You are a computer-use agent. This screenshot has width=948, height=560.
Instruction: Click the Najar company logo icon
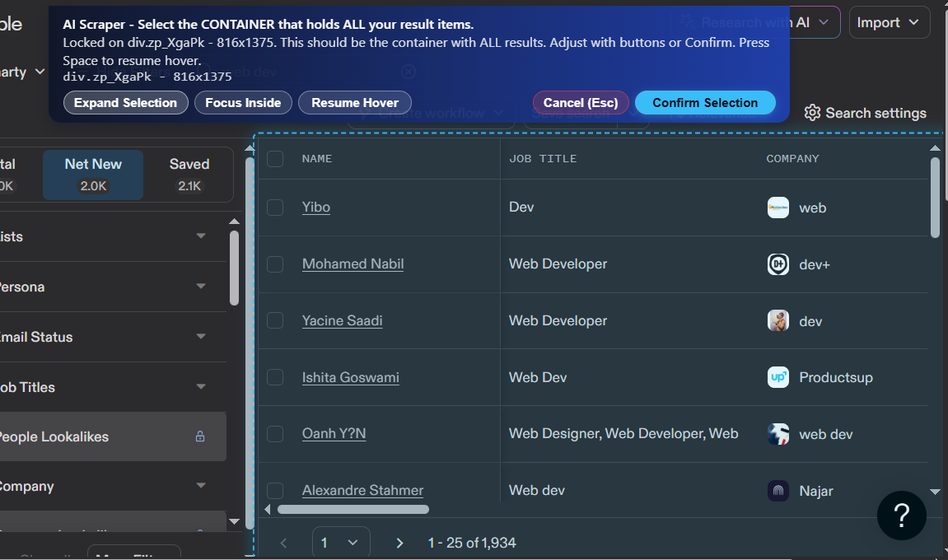click(x=778, y=491)
